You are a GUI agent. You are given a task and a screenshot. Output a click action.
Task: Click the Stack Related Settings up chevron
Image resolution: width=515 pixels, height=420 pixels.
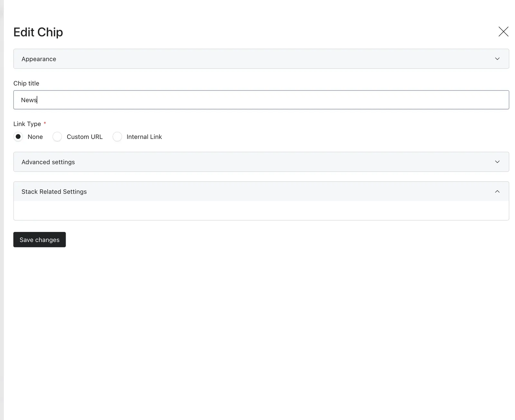pos(497,191)
